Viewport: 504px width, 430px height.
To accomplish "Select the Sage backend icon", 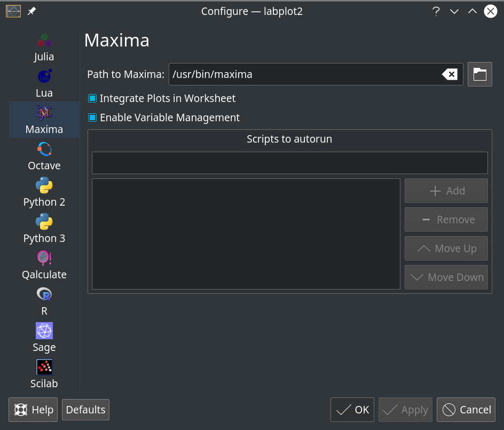I will (x=44, y=331).
